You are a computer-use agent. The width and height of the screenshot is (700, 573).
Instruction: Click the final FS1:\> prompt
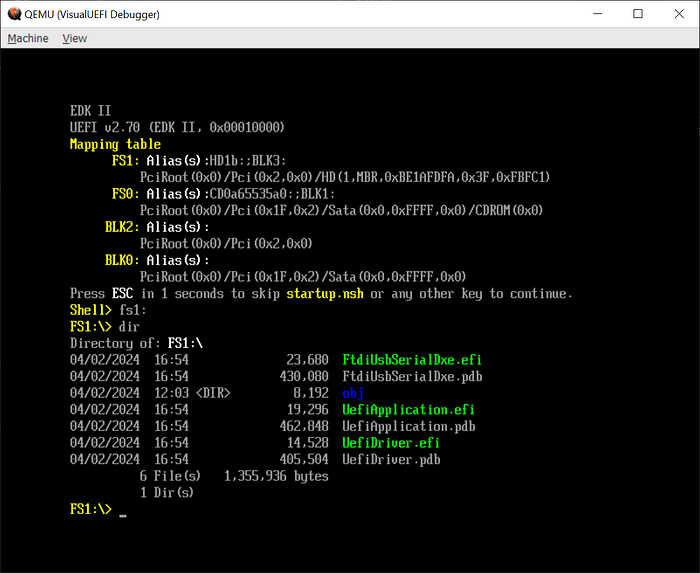coord(91,509)
